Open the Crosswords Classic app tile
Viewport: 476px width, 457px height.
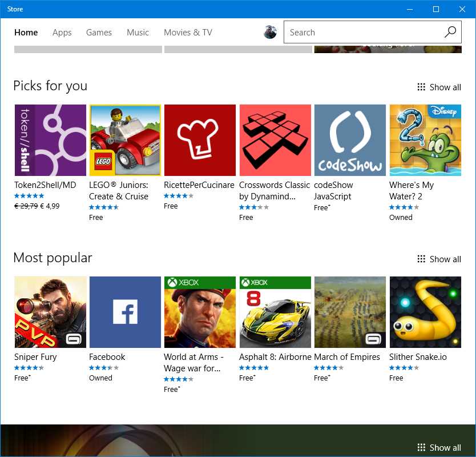275,140
